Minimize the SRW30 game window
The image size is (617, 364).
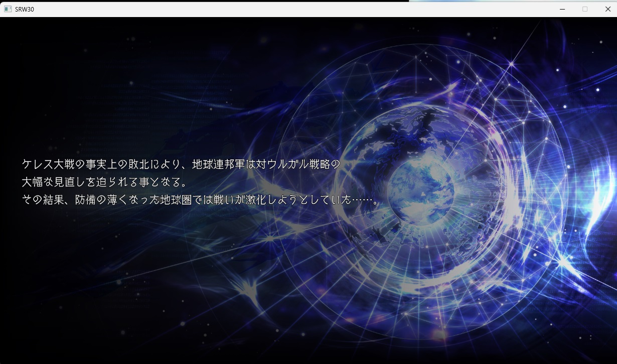[562, 9]
